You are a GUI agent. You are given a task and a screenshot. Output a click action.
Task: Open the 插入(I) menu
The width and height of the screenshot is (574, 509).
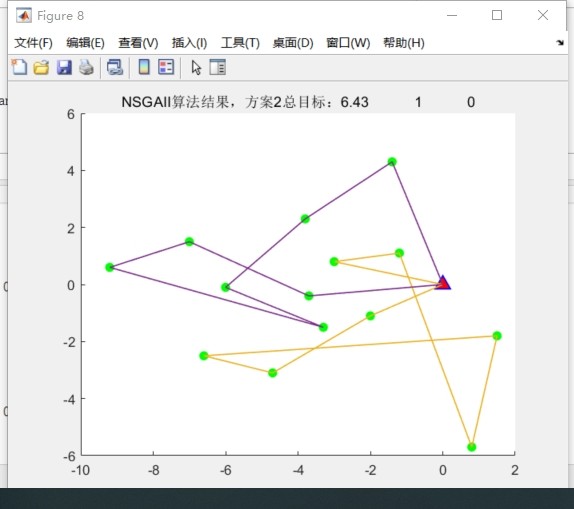(189, 43)
